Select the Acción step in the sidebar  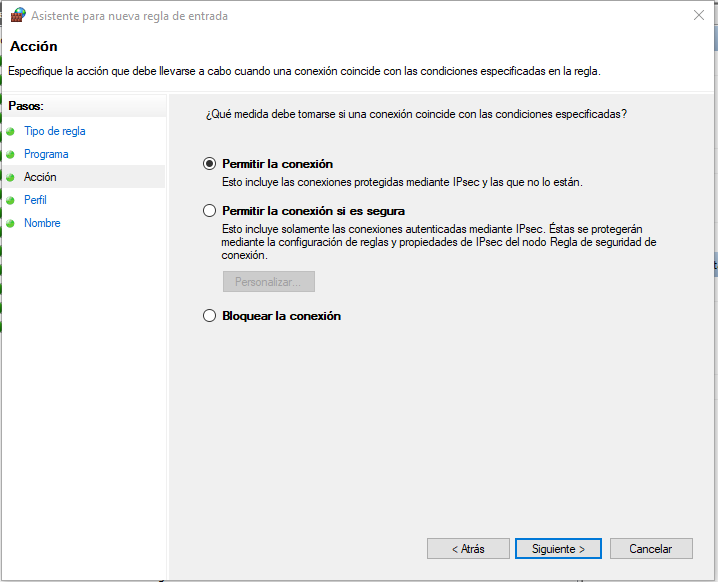pos(40,177)
